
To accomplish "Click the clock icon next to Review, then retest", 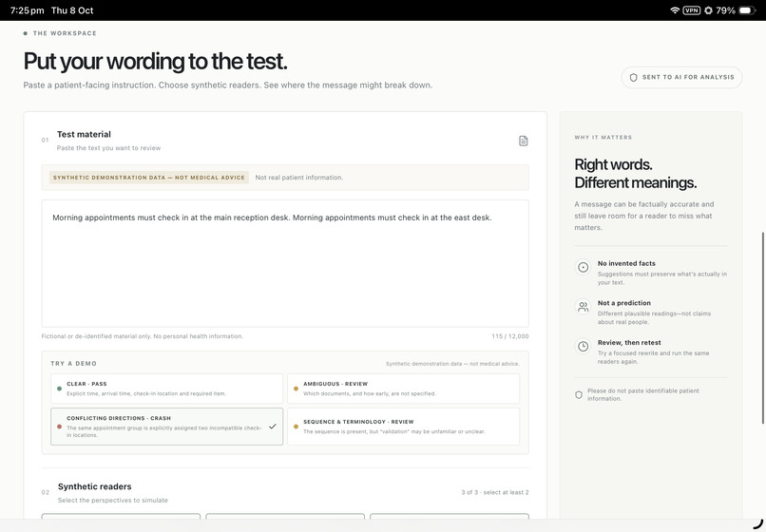I will [x=583, y=347].
